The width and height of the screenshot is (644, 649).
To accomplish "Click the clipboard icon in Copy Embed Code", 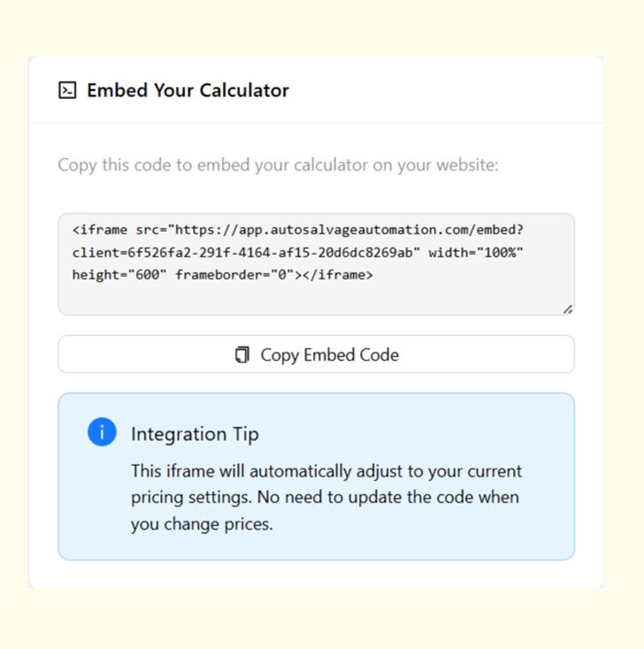I will tap(242, 355).
